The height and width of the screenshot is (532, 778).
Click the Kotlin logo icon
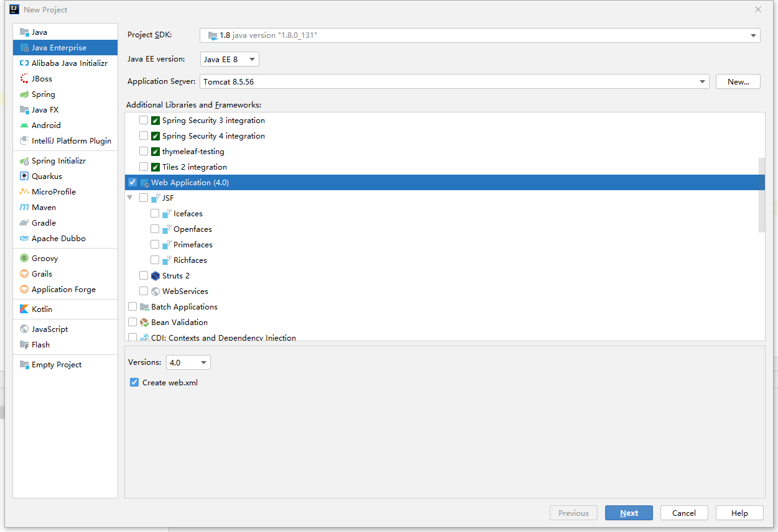coord(24,310)
